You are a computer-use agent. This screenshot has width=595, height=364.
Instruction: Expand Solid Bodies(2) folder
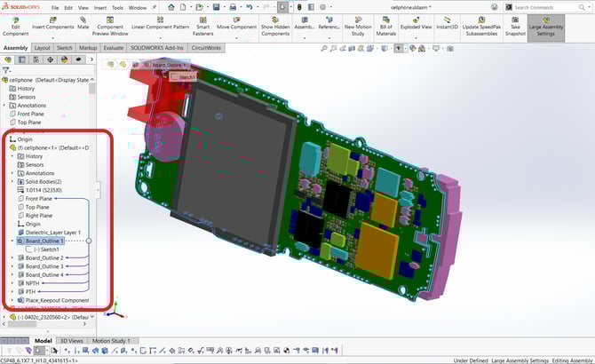click(x=12, y=182)
